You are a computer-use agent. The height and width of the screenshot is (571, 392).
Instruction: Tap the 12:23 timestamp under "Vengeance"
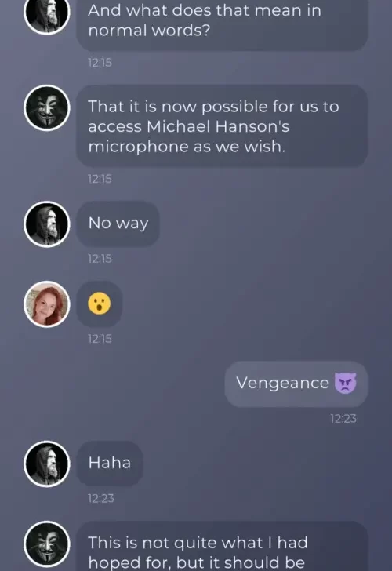[343, 419]
